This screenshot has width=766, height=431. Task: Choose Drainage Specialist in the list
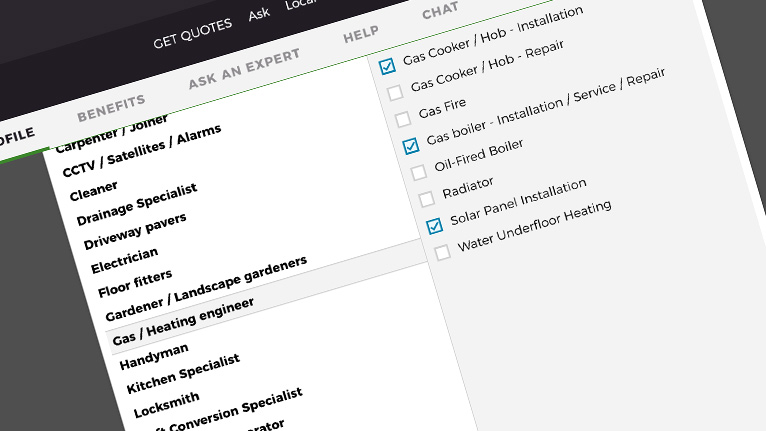pos(137,204)
